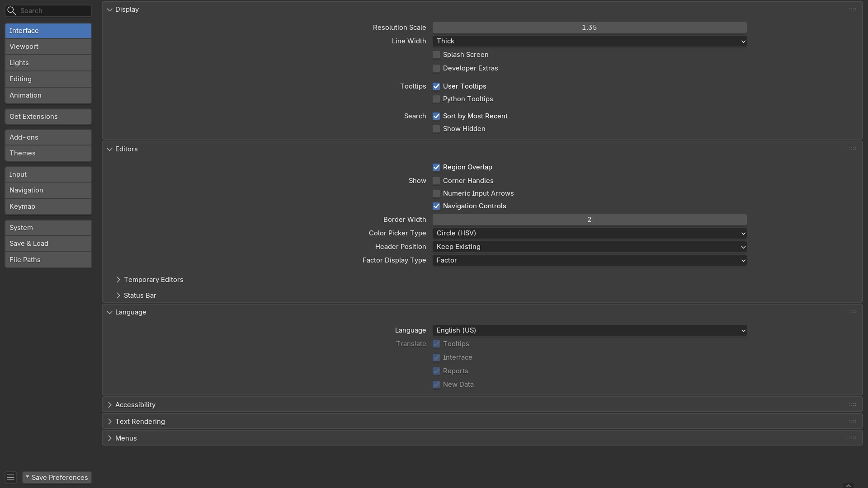Open the Factor Display Type dropdown
The image size is (868, 488).
[x=590, y=260]
